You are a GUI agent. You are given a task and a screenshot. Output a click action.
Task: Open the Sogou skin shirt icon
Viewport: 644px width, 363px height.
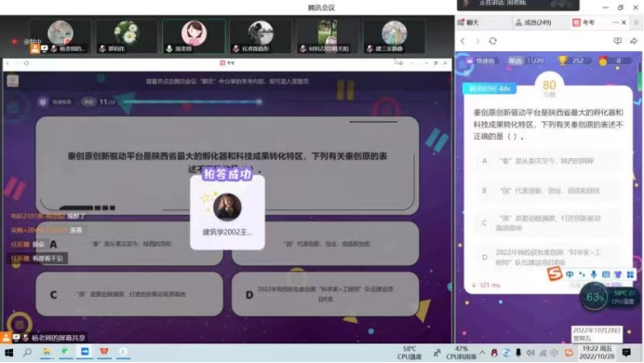(x=618, y=275)
